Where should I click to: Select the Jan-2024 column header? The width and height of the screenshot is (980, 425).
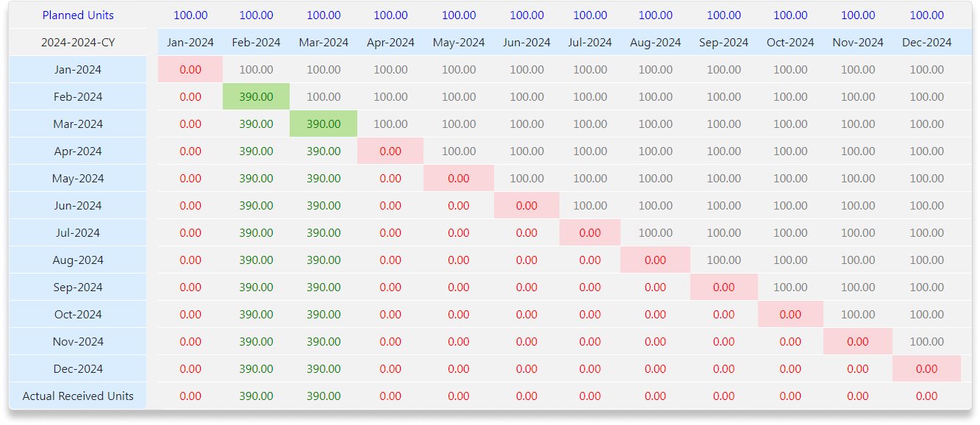coord(190,43)
